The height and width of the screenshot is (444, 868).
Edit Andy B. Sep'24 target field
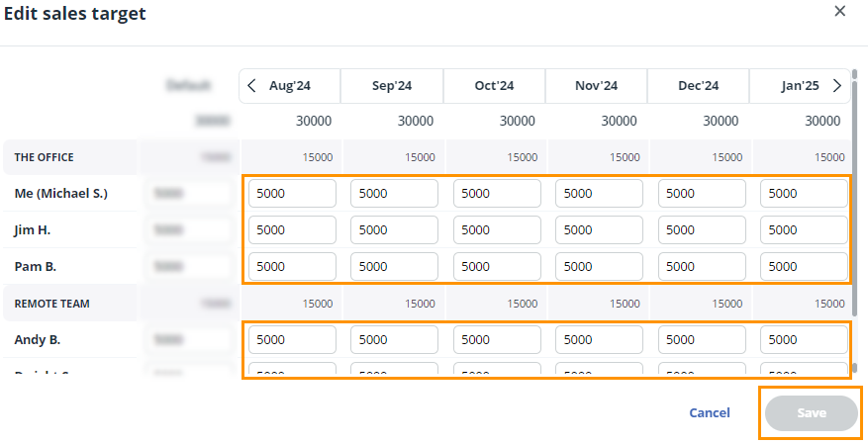(394, 339)
